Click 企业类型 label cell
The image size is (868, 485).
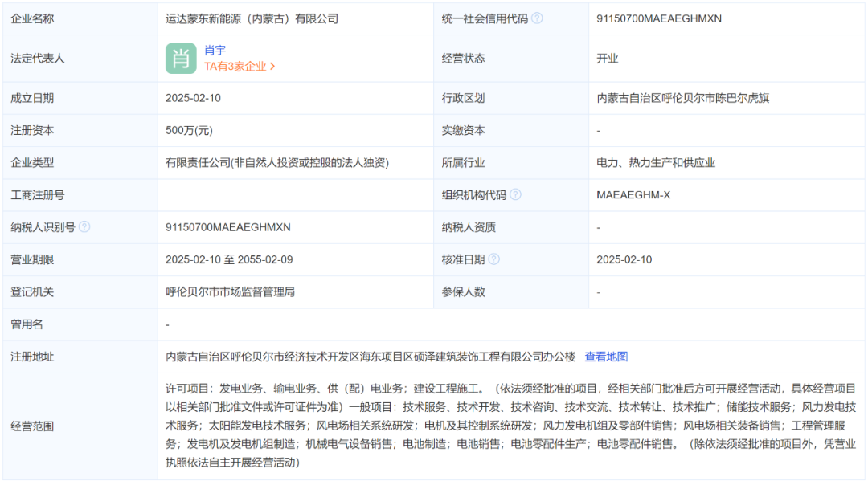point(80,162)
